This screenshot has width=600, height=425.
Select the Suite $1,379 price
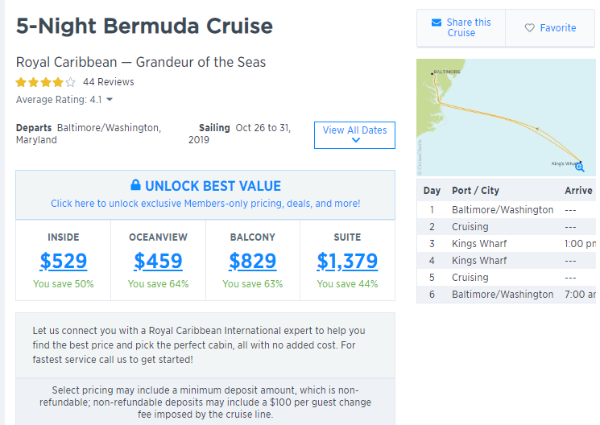pyautogui.click(x=347, y=261)
